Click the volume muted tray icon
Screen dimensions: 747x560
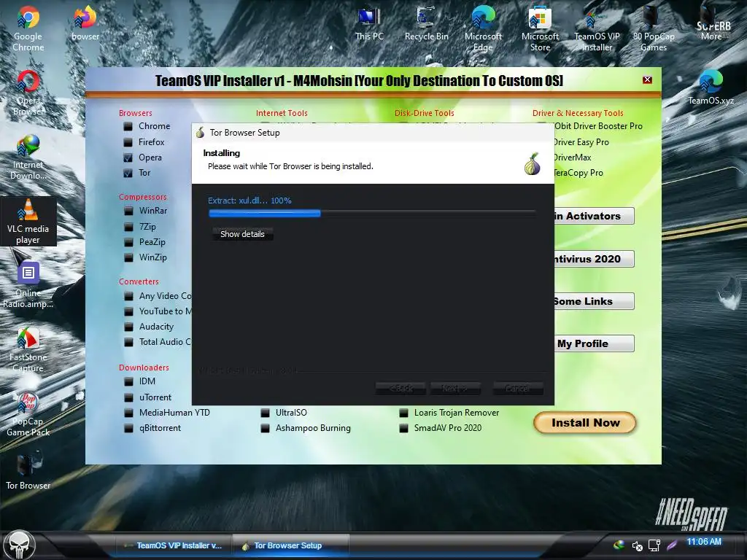point(637,545)
